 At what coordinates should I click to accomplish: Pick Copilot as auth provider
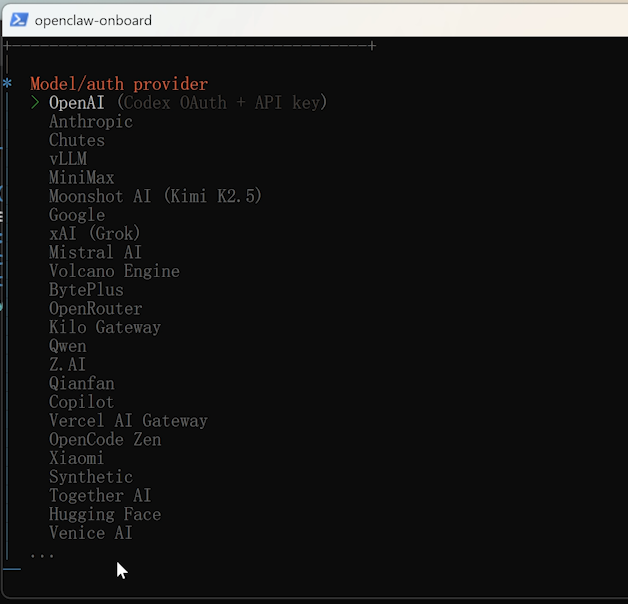[x=82, y=402]
